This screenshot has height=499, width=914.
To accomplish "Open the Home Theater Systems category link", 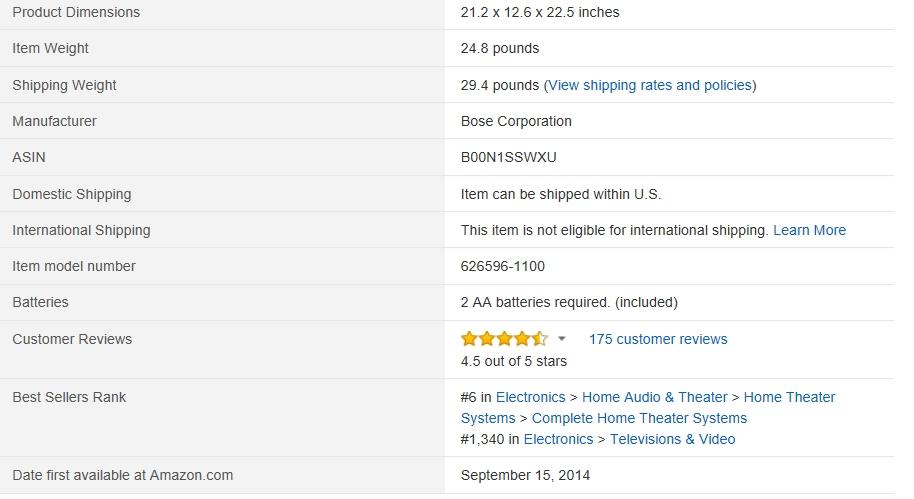I will (x=789, y=397).
